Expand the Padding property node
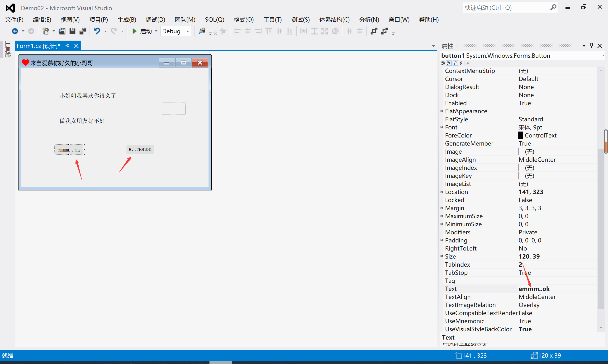This screenshot has width=608, height=364. [442, 240]
